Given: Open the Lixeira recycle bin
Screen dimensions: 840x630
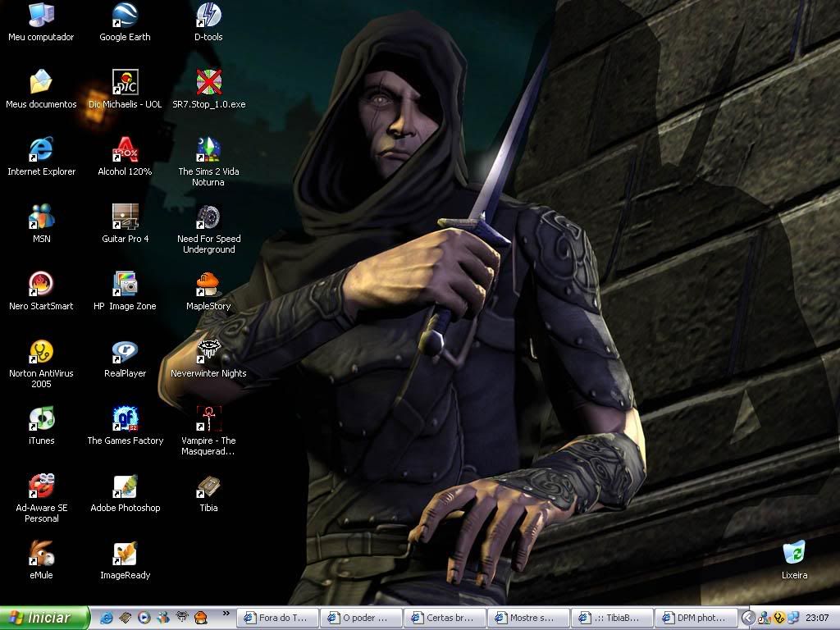Looking at the screenshot, I should point(794,560).
